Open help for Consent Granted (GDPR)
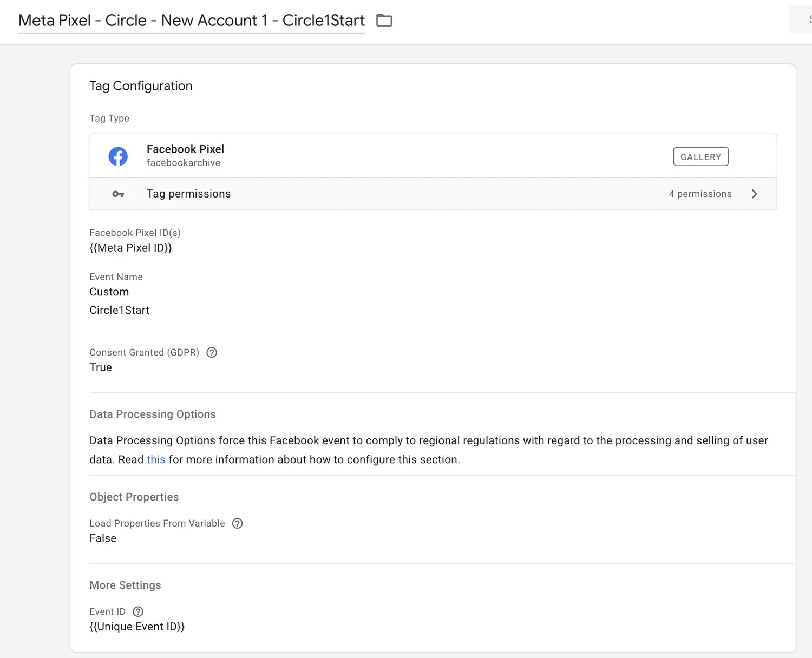The width and height of the screenshot is (812, 658). 212,353
